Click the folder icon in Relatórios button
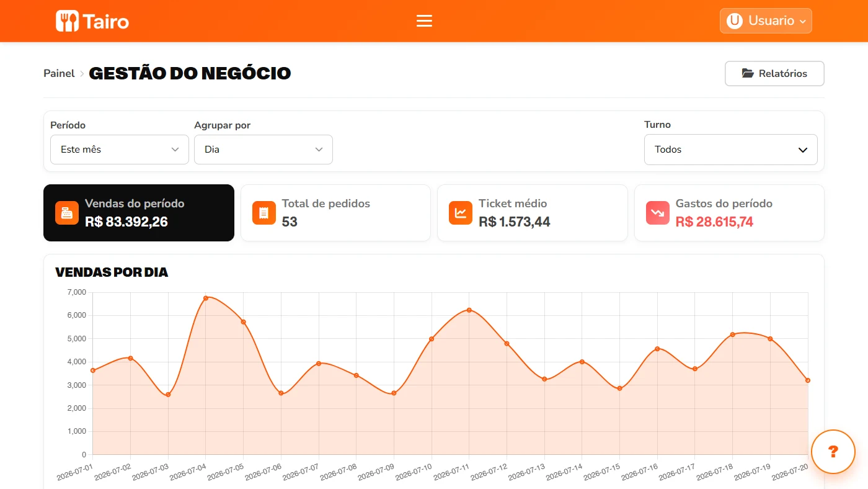868x489 pixels. [748, 73]
